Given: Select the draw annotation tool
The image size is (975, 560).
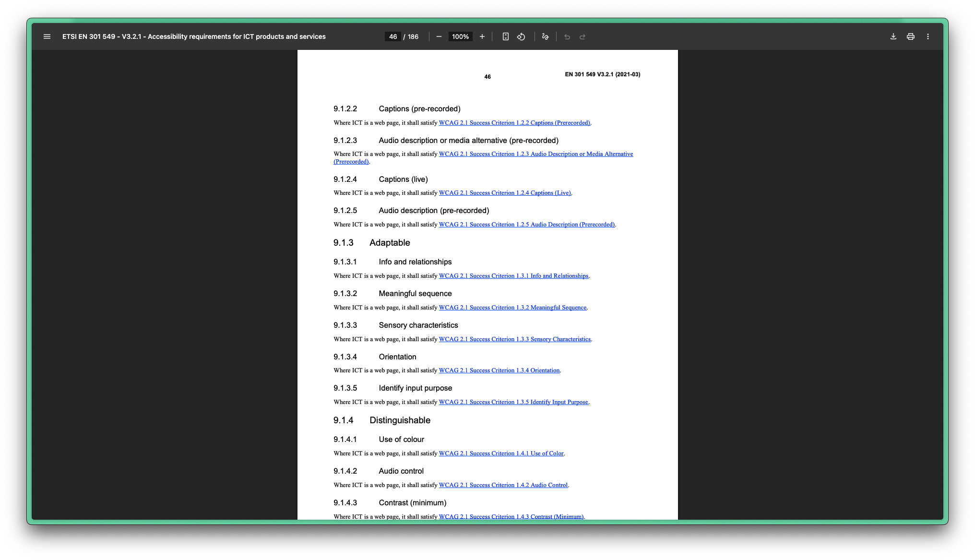Looking at the screenshot, I should tap(545, 36).
